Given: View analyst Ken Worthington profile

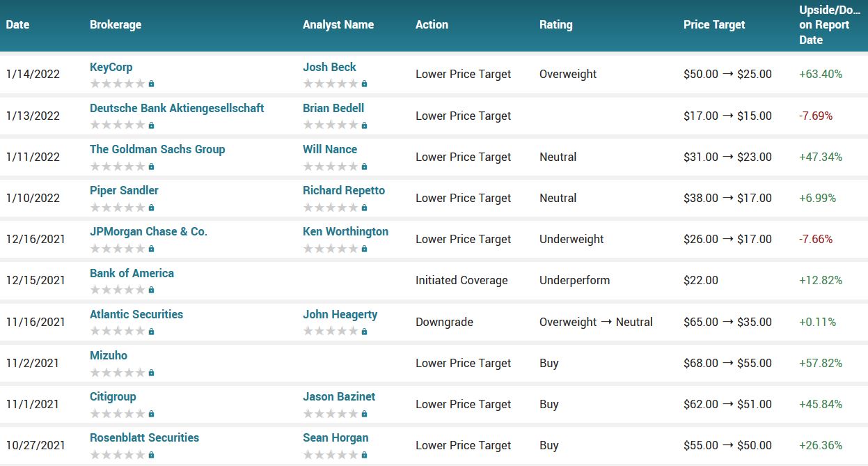Looking at the screenshot, I should click(x=345, y=231).
